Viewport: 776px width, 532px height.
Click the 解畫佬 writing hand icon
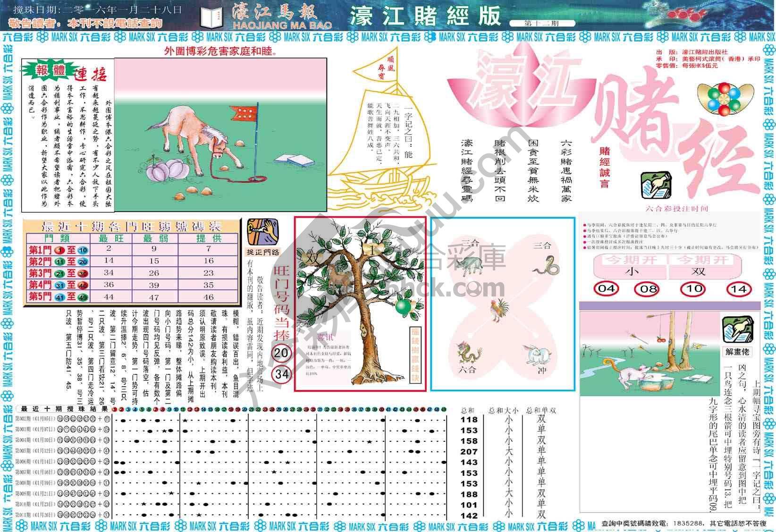737,329
